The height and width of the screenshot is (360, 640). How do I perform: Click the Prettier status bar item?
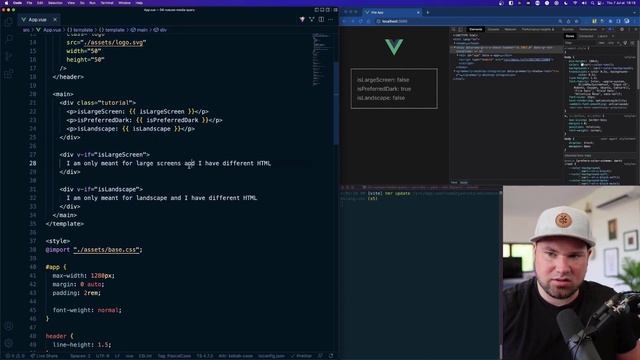(x=301, y=356)
